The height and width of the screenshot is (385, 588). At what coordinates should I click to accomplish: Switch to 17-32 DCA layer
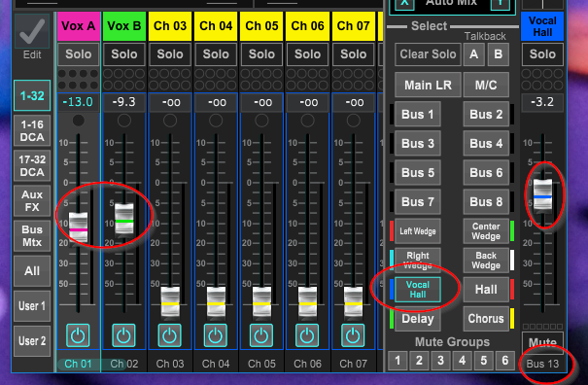32,165
